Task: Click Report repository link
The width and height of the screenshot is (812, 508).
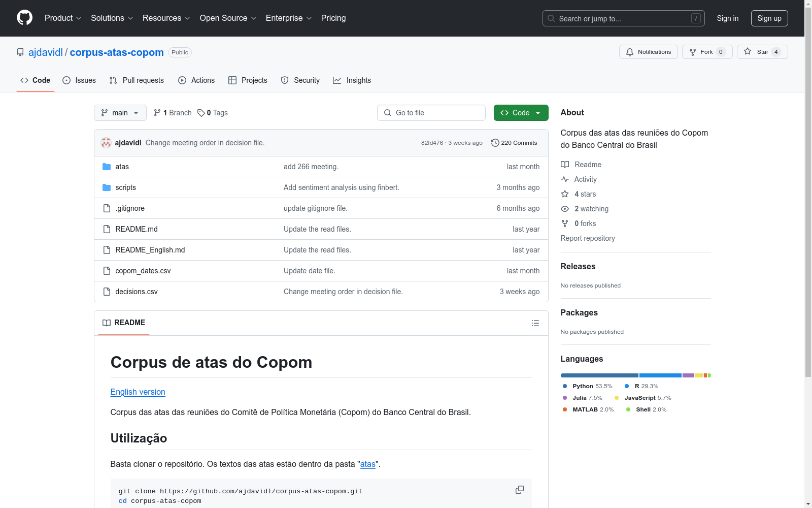Action: pyautogui.click(x=588, y=238)
